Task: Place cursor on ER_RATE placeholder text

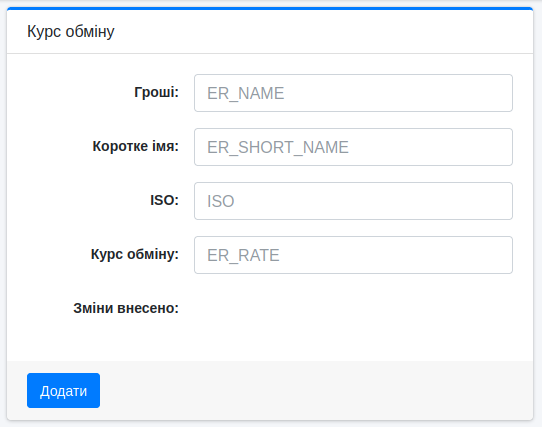Action: pyautogui.click(x=243, y=255)
